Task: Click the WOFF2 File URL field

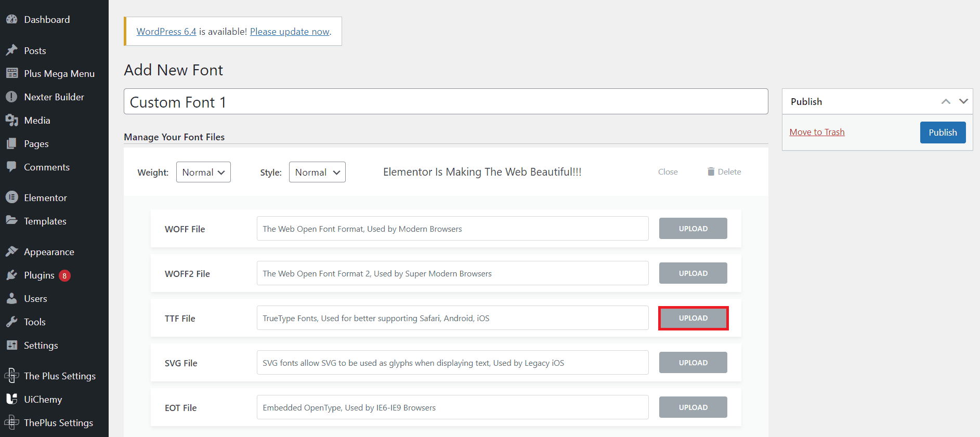Action: 452,273
